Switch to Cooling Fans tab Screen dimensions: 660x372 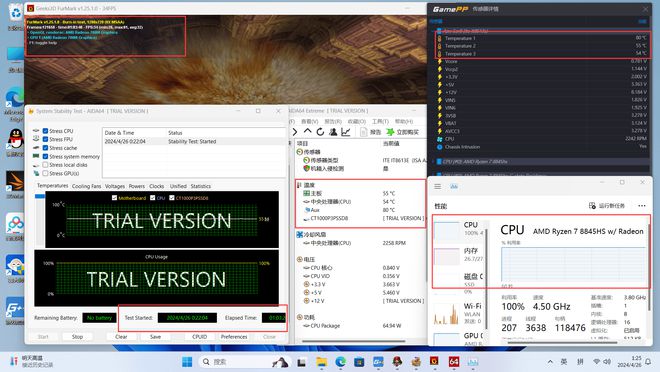tap(86, 186)
